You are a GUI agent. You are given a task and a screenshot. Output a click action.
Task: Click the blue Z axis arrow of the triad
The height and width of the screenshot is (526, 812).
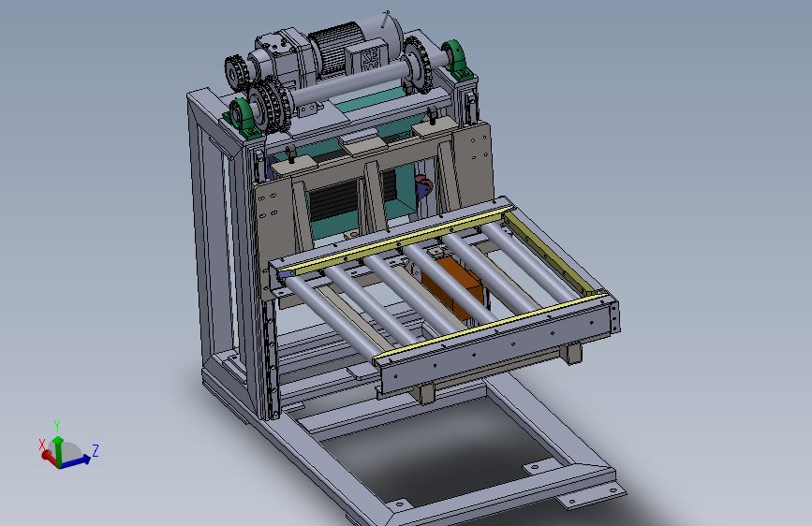[x=75, y=460]
